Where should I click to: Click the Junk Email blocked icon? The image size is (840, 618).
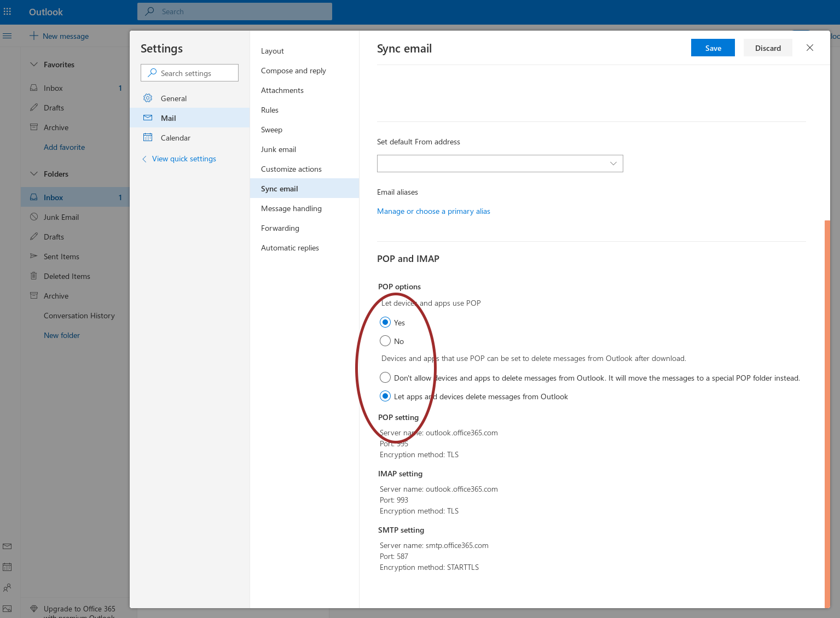[x=34, y=217]
